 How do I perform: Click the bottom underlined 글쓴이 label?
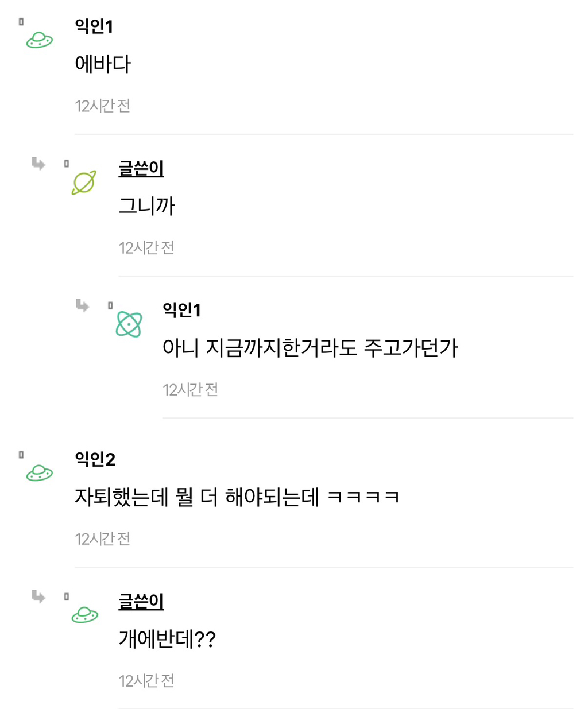click(141, 603)
